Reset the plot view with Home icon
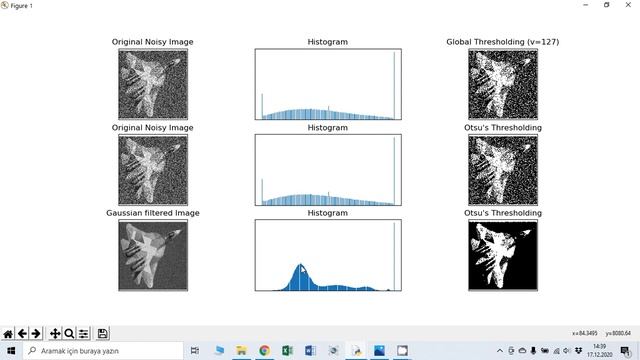This screenshot has width=640, height=360. pos(8,334)
